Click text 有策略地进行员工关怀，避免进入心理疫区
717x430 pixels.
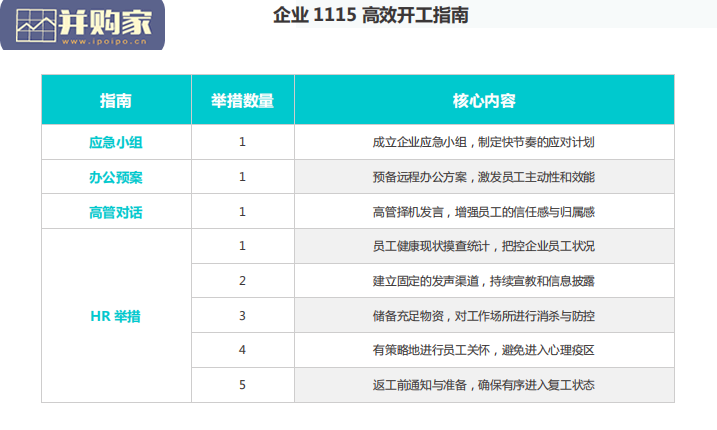click(x=484, y=350)
